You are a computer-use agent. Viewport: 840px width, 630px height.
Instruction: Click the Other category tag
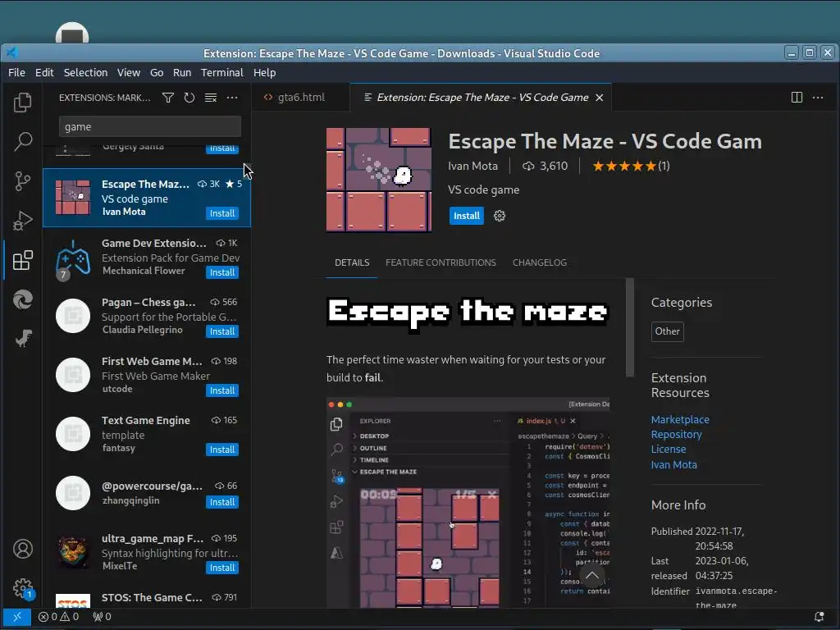click(x=668, y=331)
